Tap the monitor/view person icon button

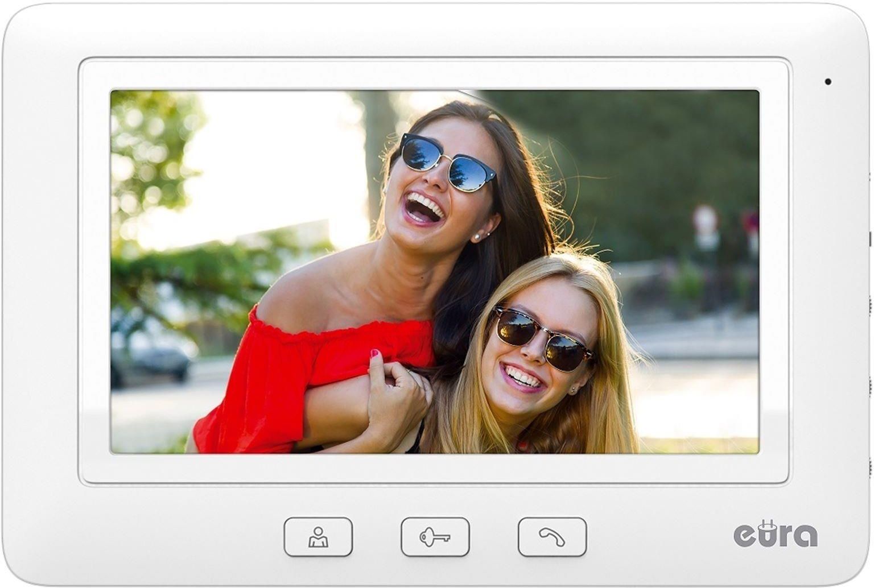tap(318, 536)
